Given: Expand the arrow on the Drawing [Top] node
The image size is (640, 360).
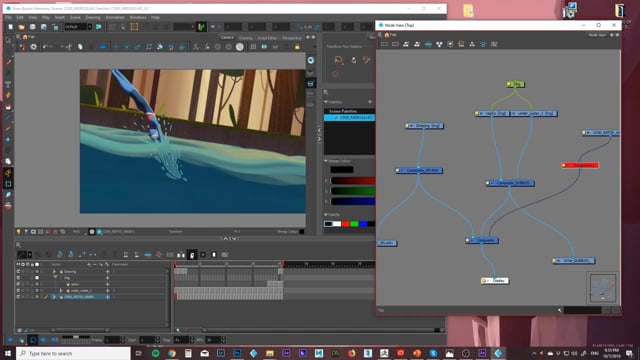Looking at the screenshot, I should point(411,126).
